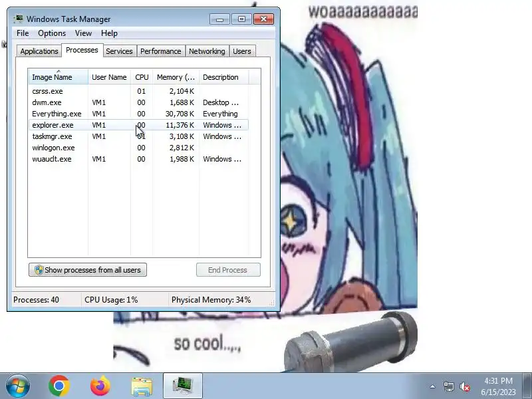Switch to the Applications tab
The image size is (532, 399).
click(x=39, y=51)
